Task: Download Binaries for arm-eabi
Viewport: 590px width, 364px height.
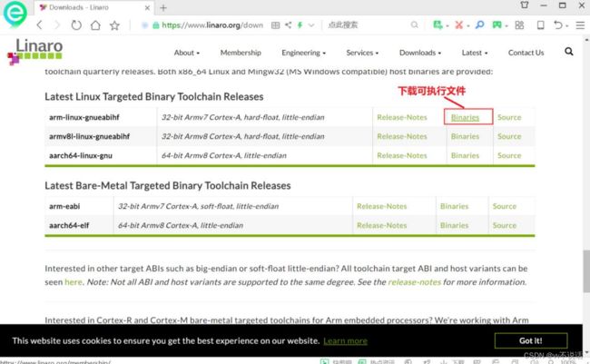Action: tap(454, 206)
